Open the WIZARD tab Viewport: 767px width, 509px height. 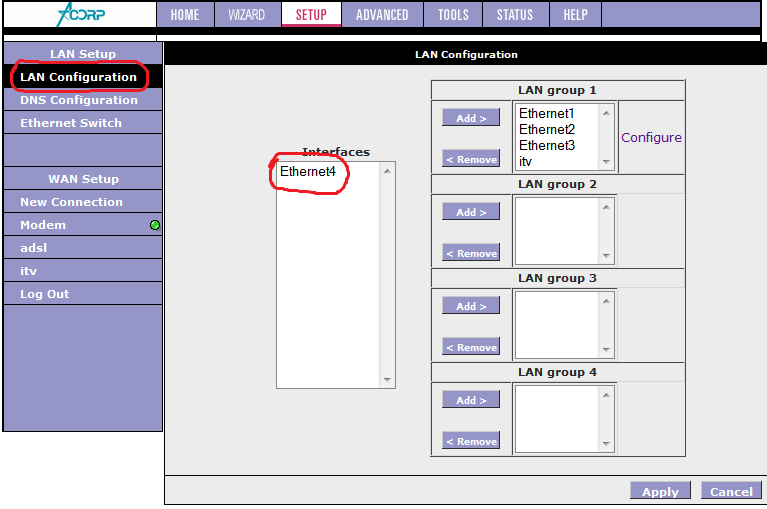tap(247, 15)
